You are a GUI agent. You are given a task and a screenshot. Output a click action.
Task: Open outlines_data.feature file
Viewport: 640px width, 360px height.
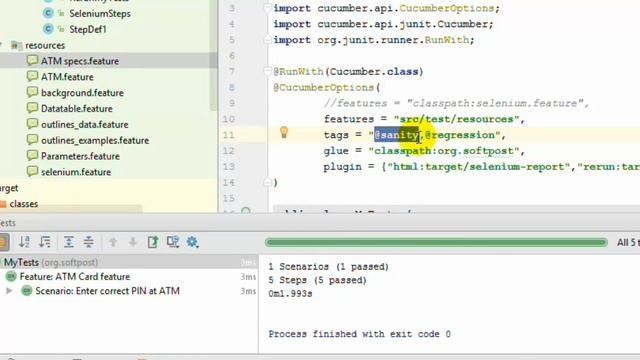[x=84, y=124]
